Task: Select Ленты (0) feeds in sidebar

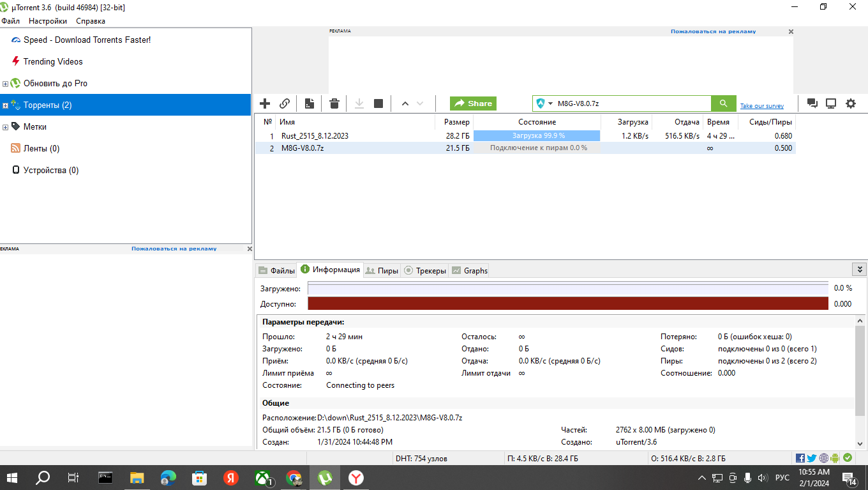Action: [x=41, y=148]
